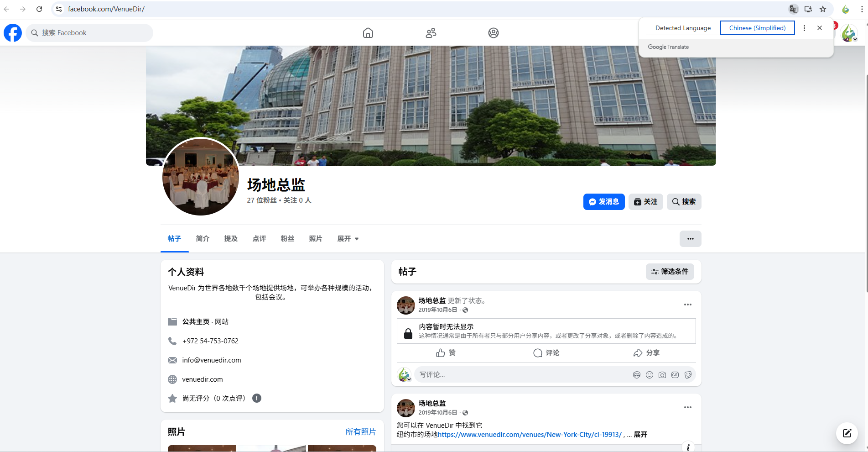Open the venuedir.com website link
Screen dimensions: 868x452
[x=203, y=379]
